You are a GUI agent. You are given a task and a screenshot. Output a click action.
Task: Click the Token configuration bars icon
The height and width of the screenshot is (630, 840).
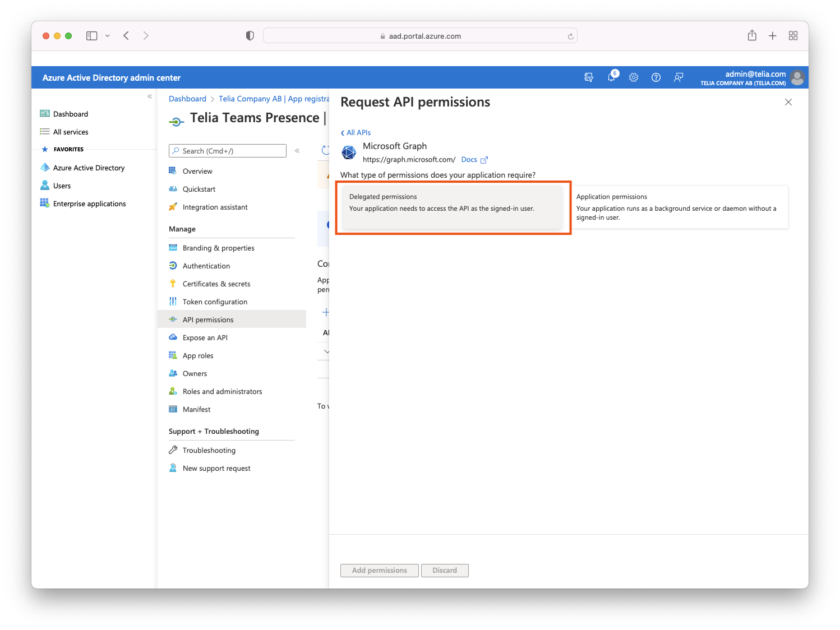point(173,302)
